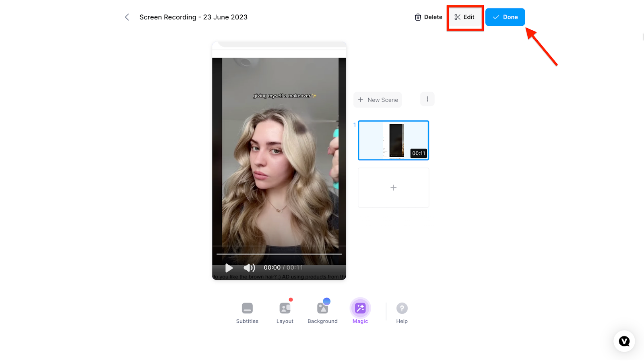Image resolution: width=644 pixels, height=361 pixels.
Task: Open the Magic tool
Action: (x=360, y=311)
